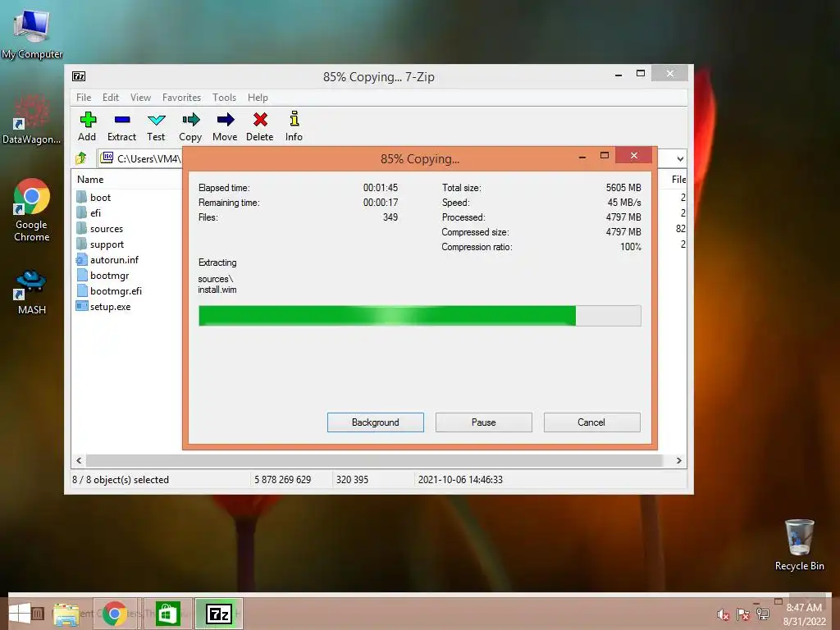The width and height of the screenshot is (840, 630).
Task: Click the Copy toolbar icon
Action: point(190,126)
